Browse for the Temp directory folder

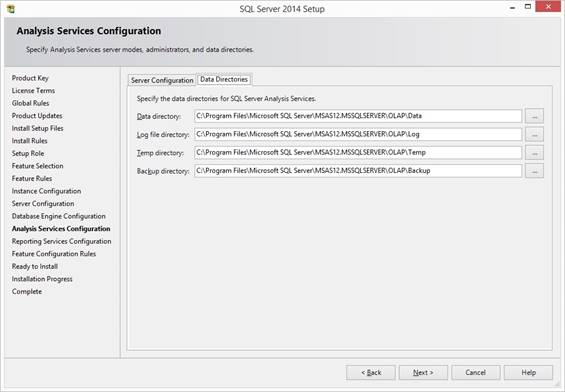click(534, 153)
